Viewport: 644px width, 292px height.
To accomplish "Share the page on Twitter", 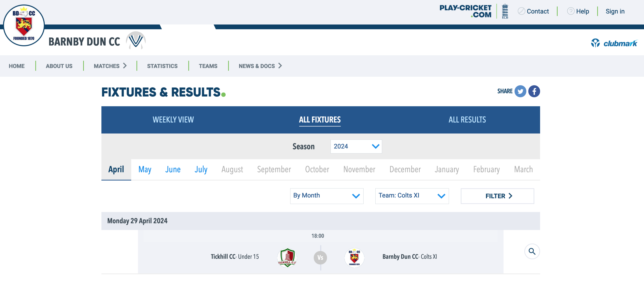I will (x=520, y=91).
